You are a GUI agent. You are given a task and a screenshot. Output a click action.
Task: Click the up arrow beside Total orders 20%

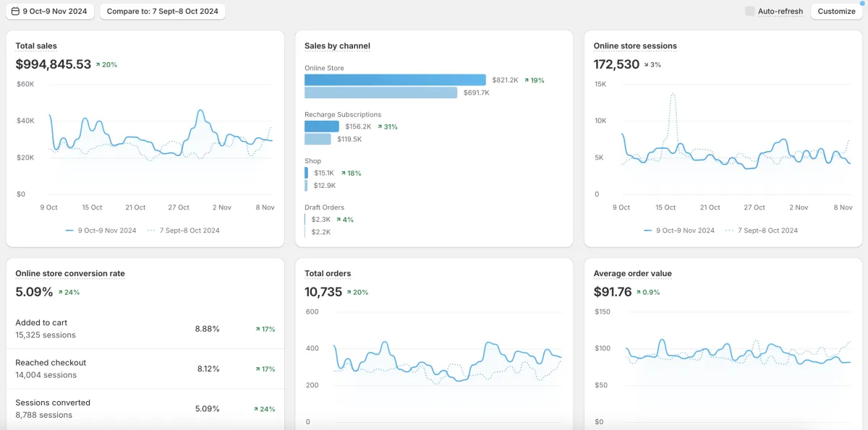[x=349, y=292]
